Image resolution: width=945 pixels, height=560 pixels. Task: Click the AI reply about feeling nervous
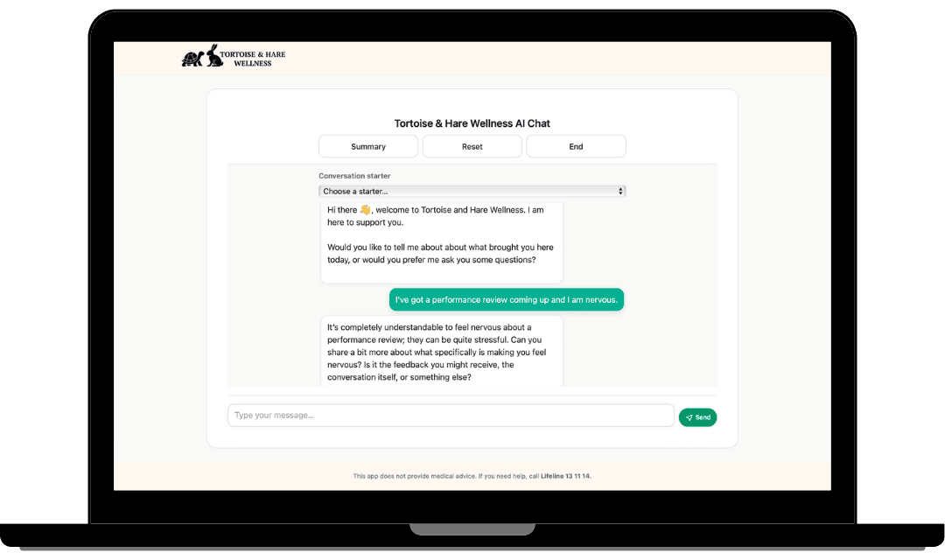click(x=442, y=352)
